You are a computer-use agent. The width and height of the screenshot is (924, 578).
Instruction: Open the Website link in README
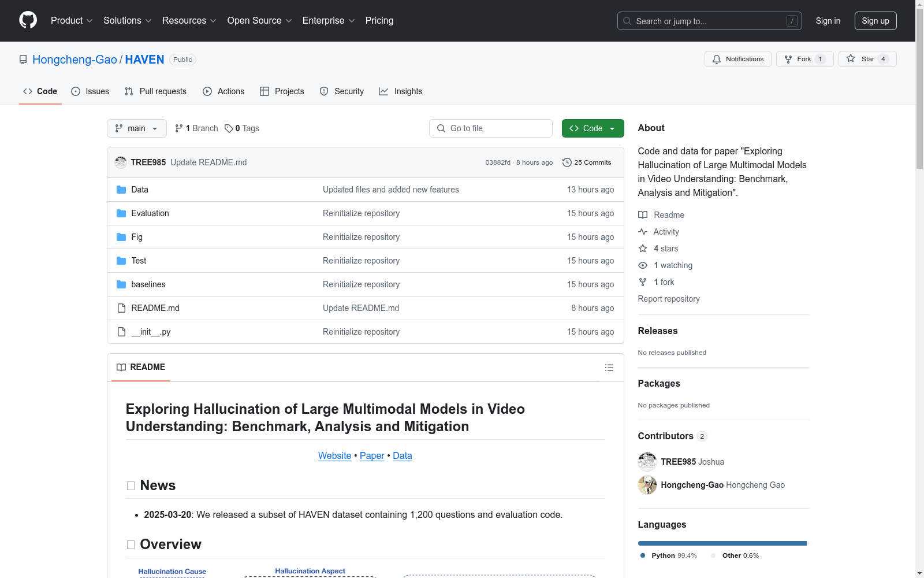click(x=335, y=456)
